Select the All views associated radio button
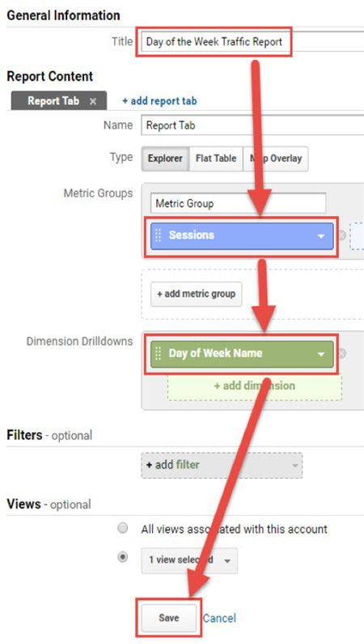This screenshot has width=364, height=644. 122,528
